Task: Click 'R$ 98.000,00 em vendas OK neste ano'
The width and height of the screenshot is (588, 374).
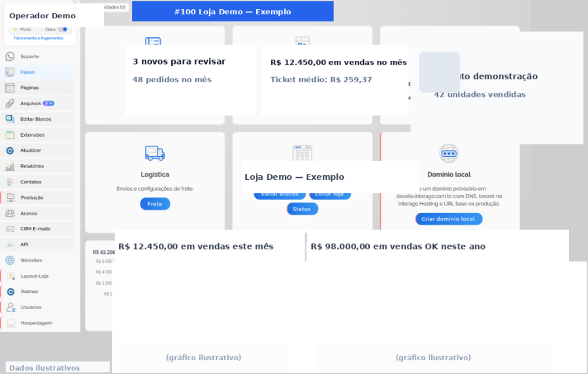Action: click(398, 246)
